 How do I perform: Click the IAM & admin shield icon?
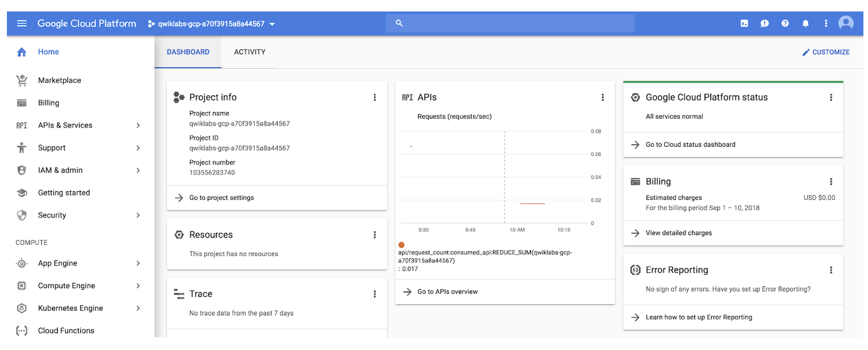tap(22, 170)
